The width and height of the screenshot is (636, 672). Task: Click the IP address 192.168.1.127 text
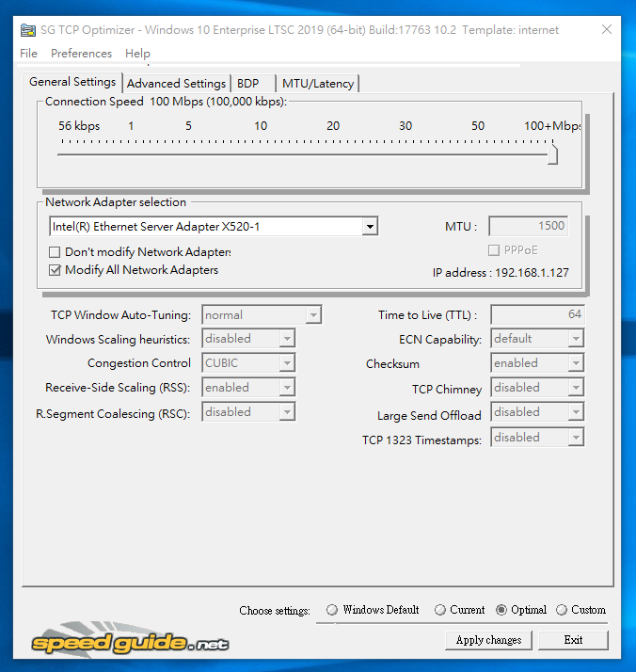pyautogui.click(x=501, y=273)
